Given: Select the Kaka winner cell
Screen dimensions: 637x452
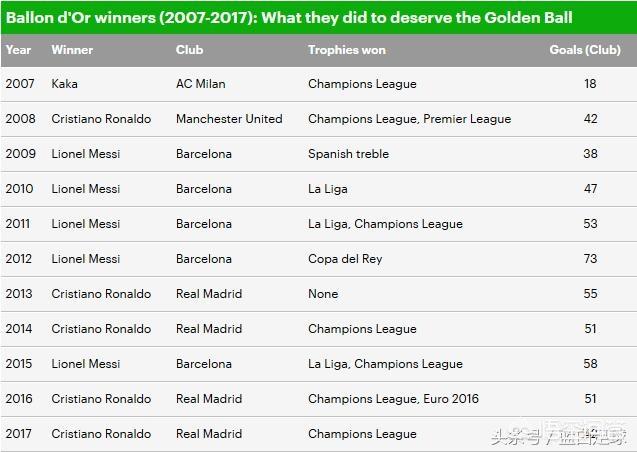Looking at the screenshot, I should [x=65, y=84].
